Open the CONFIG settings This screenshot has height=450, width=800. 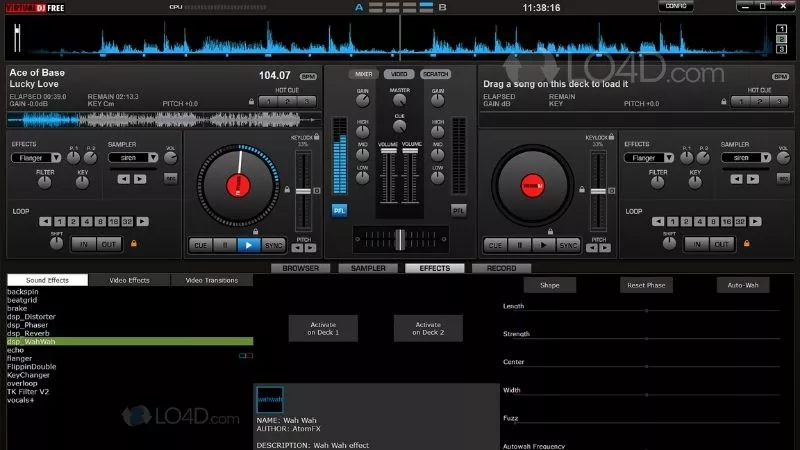click(x=676, y=6)
